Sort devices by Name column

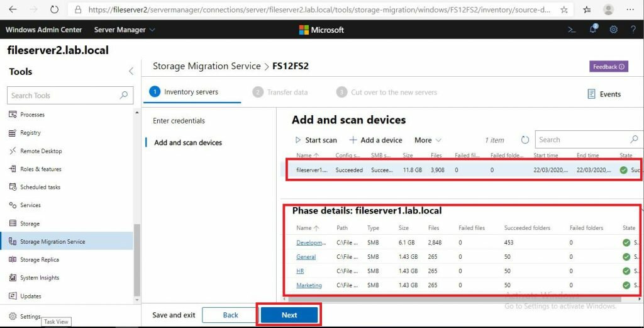click(x=307, y=156)
